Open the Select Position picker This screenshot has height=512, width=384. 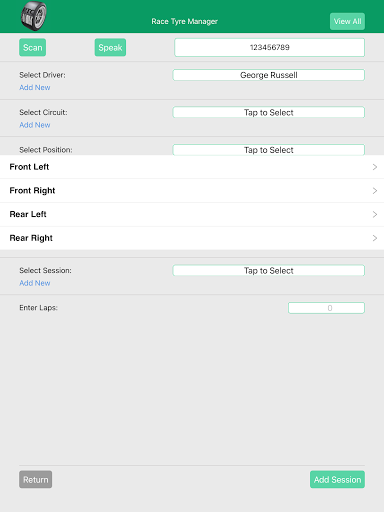(269, 150)
